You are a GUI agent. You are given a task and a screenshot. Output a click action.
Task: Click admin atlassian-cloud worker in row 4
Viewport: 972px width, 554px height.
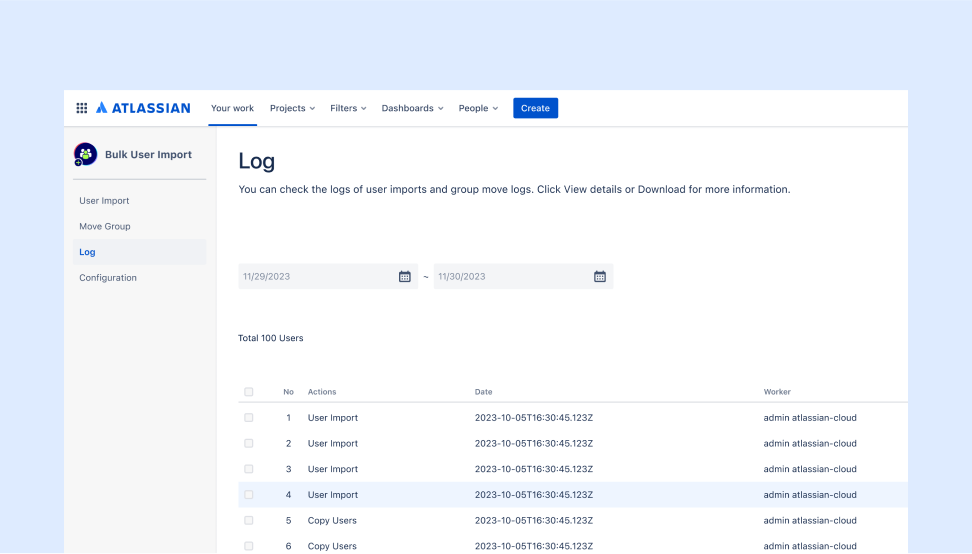click(810, 495)
